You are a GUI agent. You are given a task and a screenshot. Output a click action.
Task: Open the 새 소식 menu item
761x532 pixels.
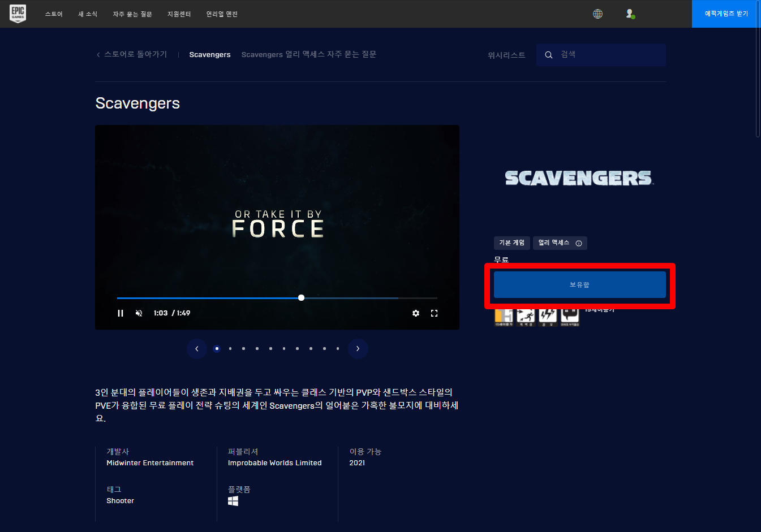point(88,14)
